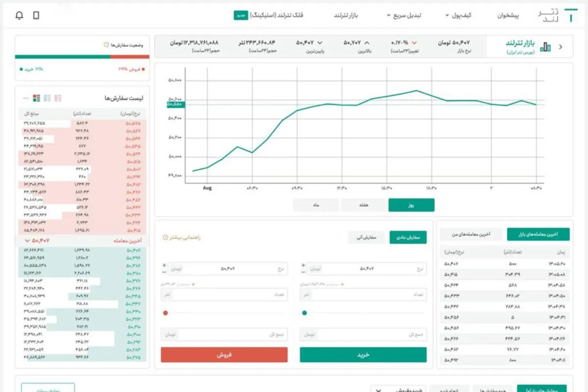Viewport: 588px width, 392px height.
Task: Click the mobile device icon in header
Action: pos(36,15)
